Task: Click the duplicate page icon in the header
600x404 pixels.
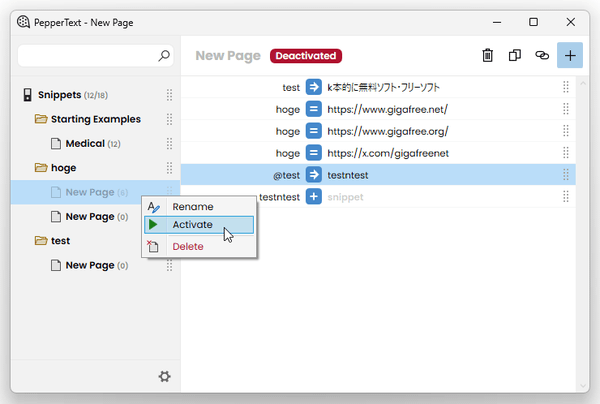Action: (515, 55)
